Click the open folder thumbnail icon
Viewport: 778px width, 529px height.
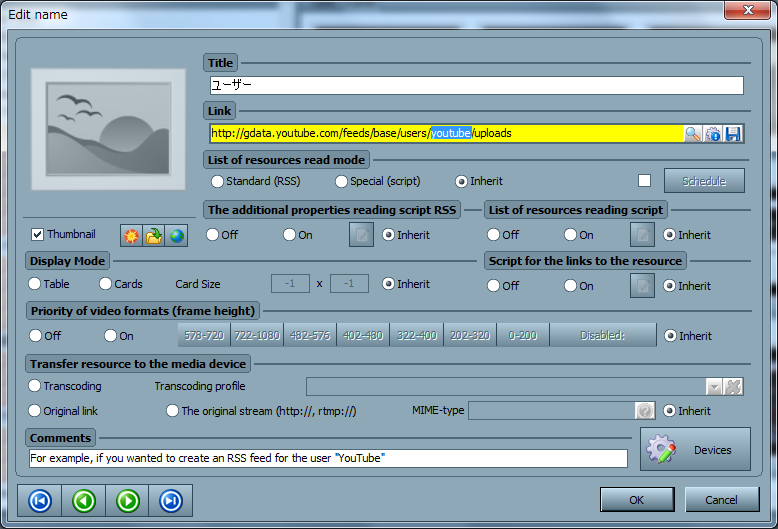[x=154, y=235]
